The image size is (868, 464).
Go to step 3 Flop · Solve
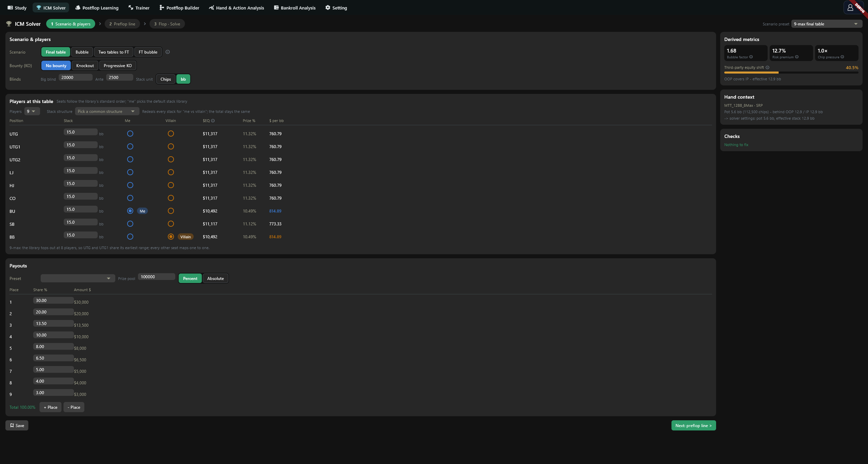(167, 24)
